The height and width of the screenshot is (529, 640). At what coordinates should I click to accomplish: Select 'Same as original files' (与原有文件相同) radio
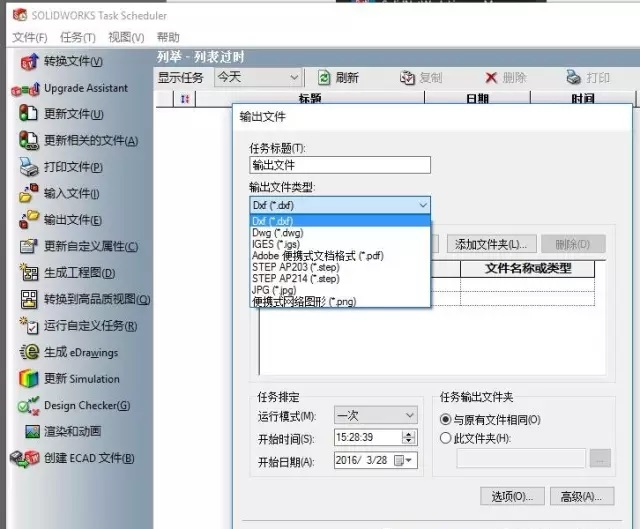[445, 419]
